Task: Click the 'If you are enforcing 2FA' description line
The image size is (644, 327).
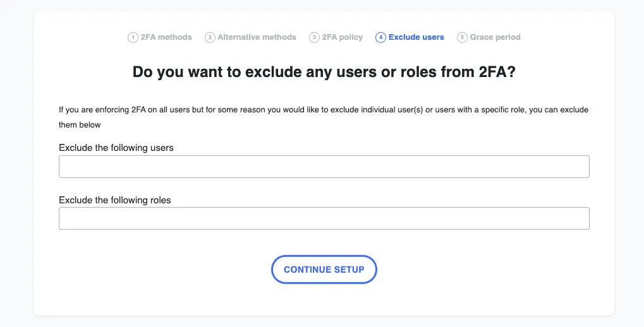Action: [x=324, y=110]
